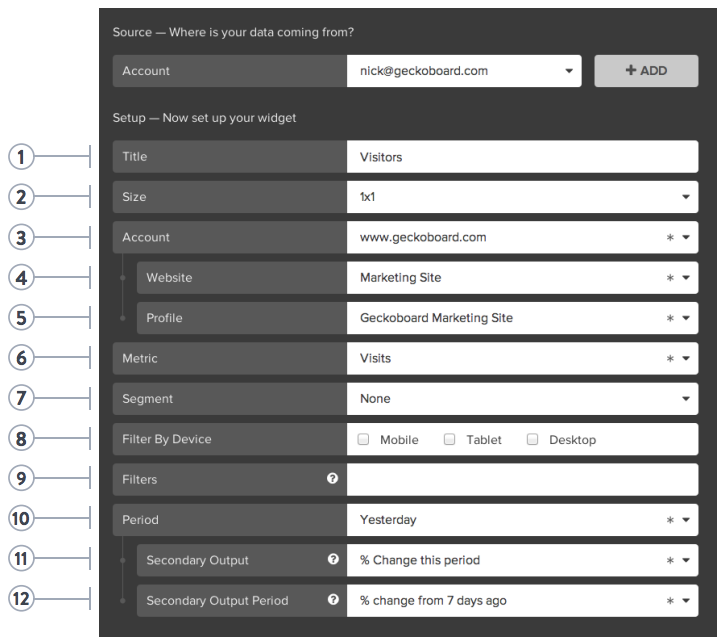Click the empty Filters input field
This screenshot has height=644, width=723.
click(x=522, y=479)
